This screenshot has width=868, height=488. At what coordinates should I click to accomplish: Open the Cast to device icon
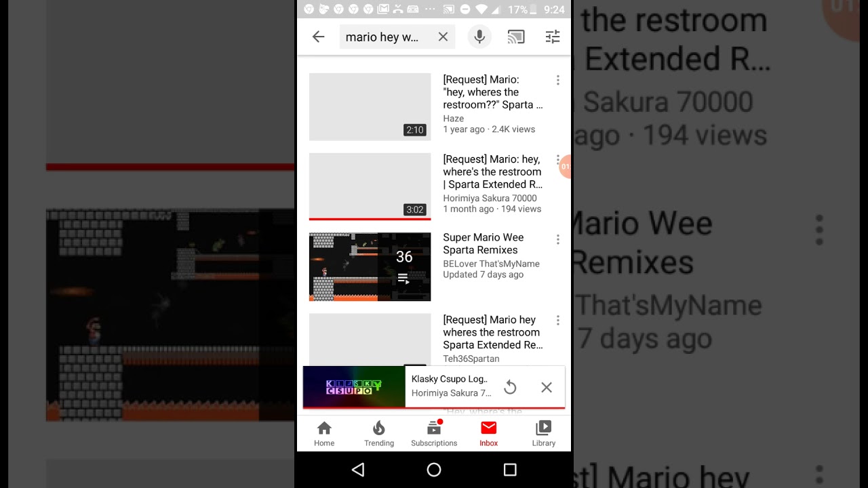[516, 37]
